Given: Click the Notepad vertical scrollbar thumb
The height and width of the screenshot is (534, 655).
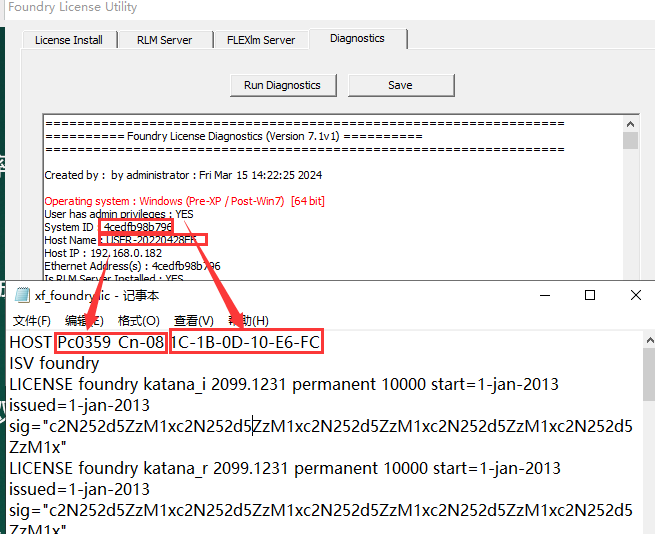Looking at the screenshot, I should pos(650,375).
